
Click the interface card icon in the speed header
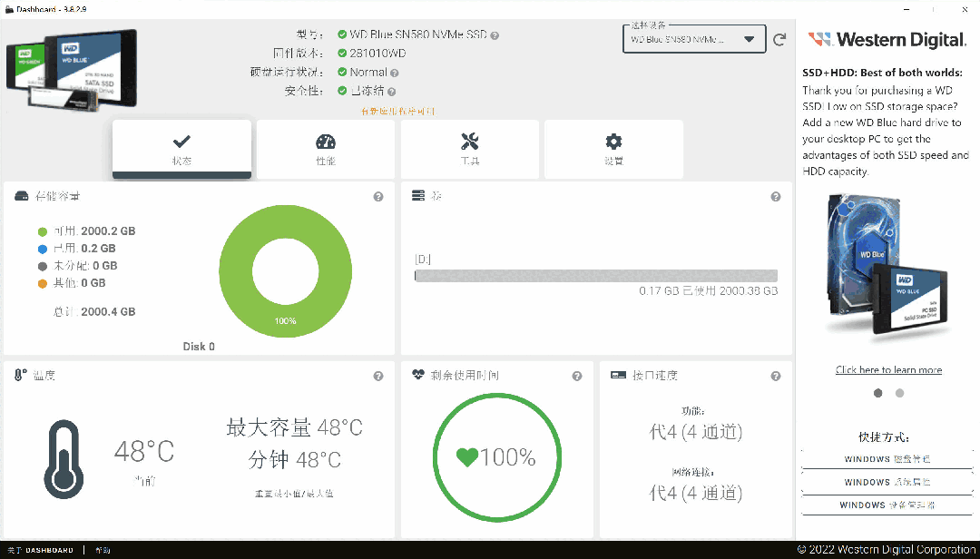pyautogui.click(x=618, y=375)
